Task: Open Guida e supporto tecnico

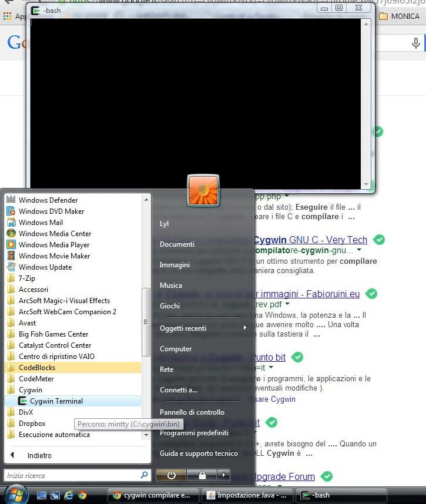Action: (199, 453)
